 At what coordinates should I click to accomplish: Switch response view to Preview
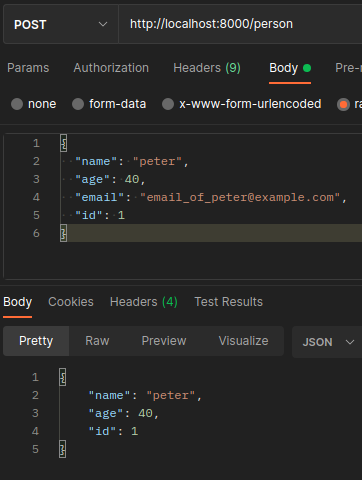tap(164, 341)
